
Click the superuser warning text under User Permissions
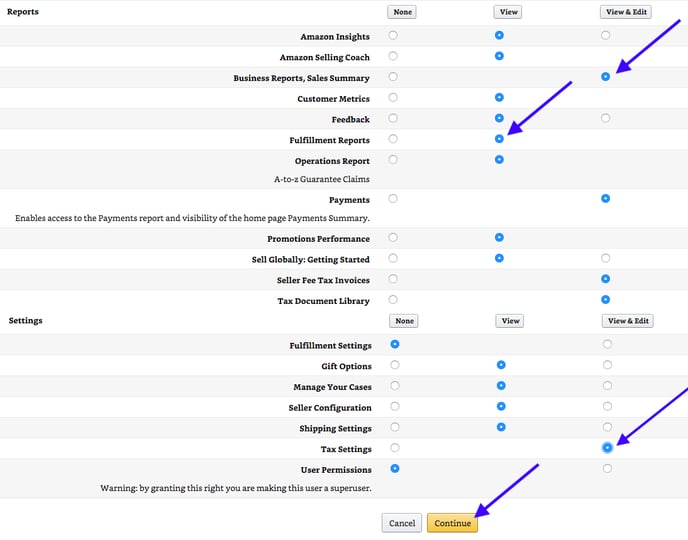236,488
